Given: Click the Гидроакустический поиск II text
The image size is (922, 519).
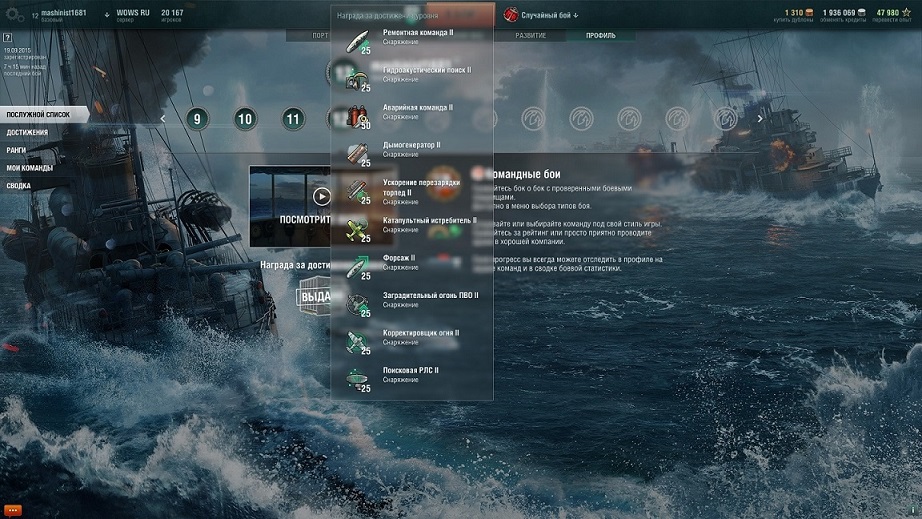Looking at the screenshot, I should [426, 70].
